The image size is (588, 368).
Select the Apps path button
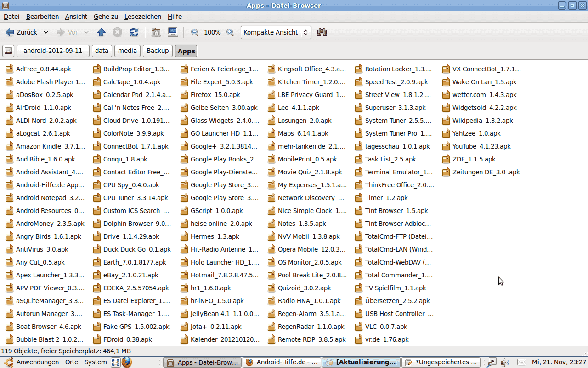click(186, 51)
